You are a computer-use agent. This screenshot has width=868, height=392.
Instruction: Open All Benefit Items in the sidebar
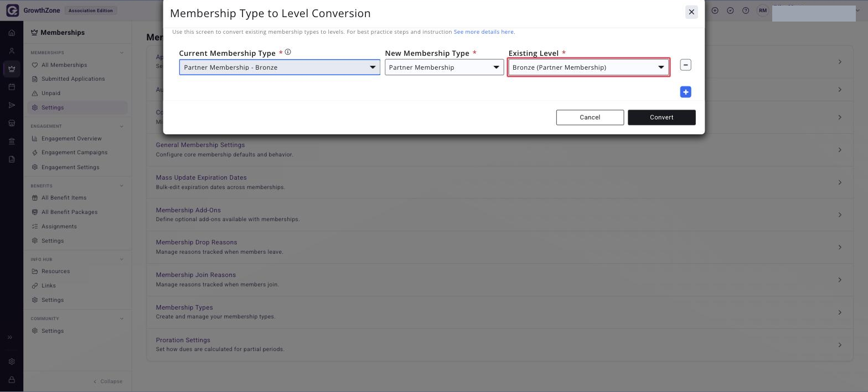pos(77,198)
